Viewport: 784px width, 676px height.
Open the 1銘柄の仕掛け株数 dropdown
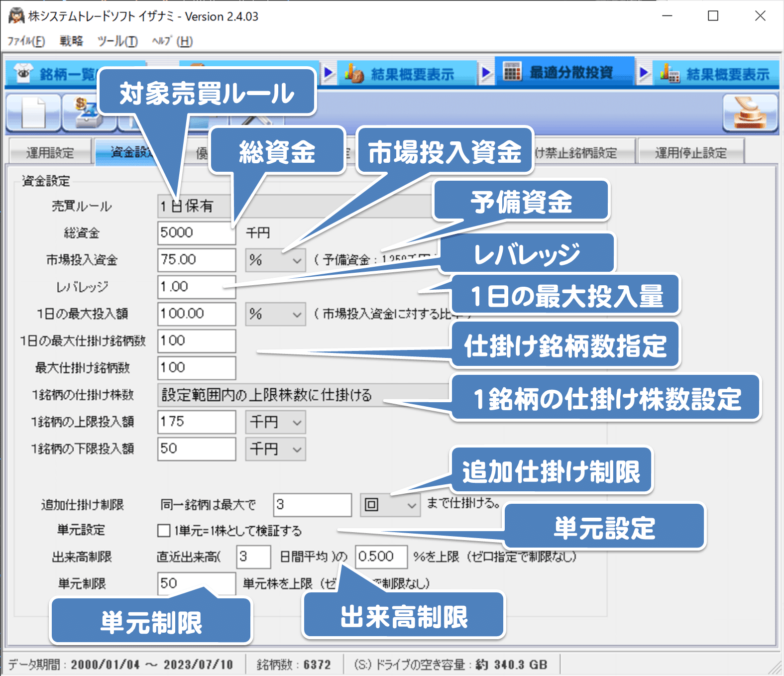tap(304, 395)
